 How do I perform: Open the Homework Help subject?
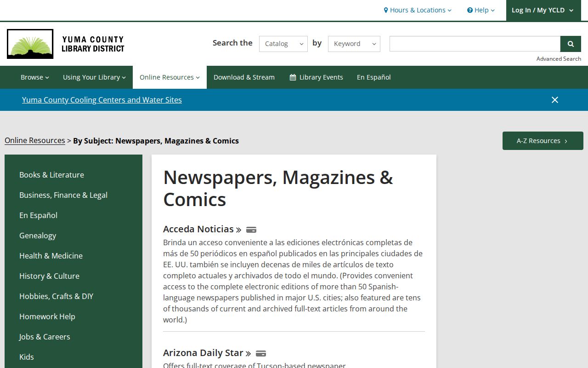(x=47, y=316)
